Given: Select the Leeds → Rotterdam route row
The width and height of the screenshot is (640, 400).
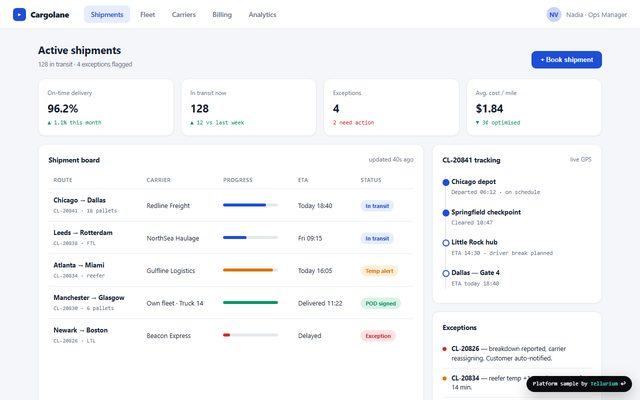Looking at the screenshot, I should click(x=231, y=238).
